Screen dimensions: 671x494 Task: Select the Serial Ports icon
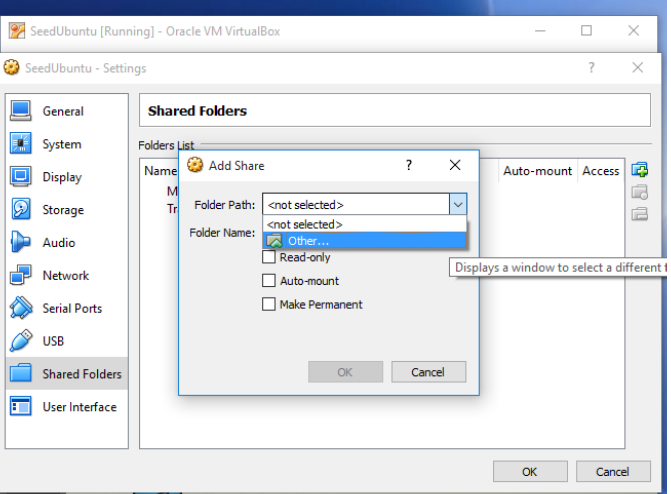(x=21, y=308)
